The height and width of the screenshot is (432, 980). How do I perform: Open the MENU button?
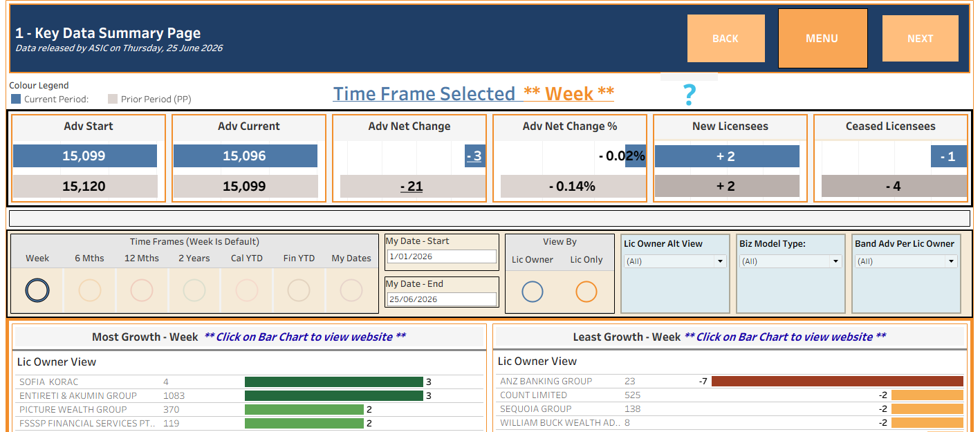(822, 39)
